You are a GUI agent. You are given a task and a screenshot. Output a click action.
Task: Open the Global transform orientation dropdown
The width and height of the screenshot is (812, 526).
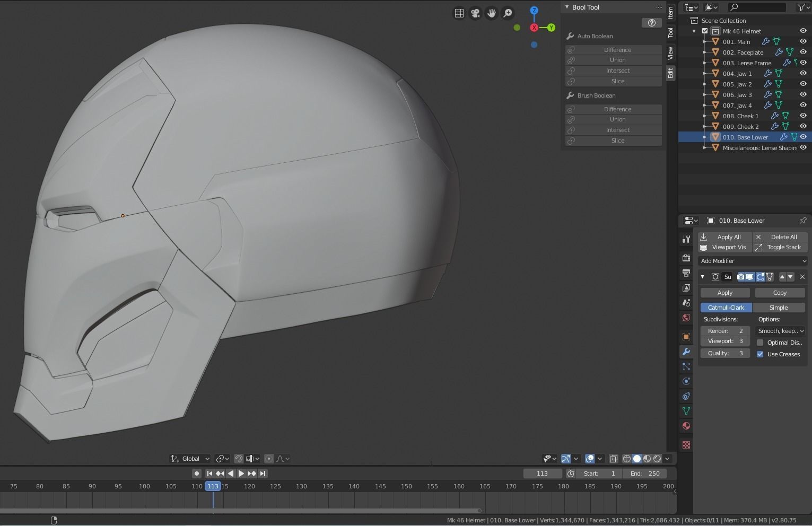(190, 459)
